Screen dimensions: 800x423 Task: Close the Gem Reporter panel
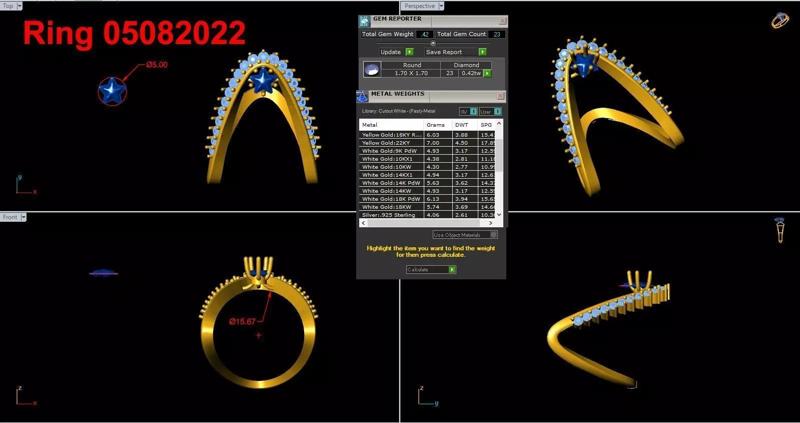(502, 21)
